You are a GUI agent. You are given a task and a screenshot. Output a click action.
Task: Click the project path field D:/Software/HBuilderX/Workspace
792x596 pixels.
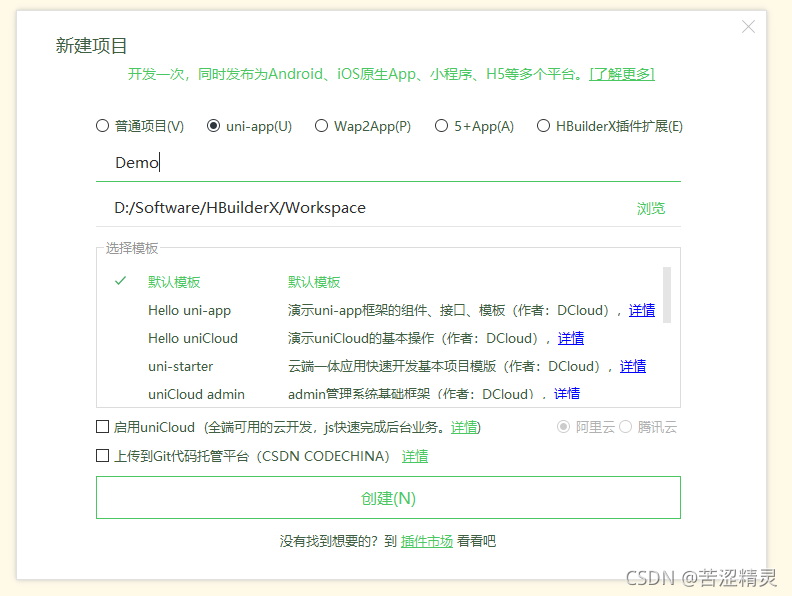coord(364,208)
